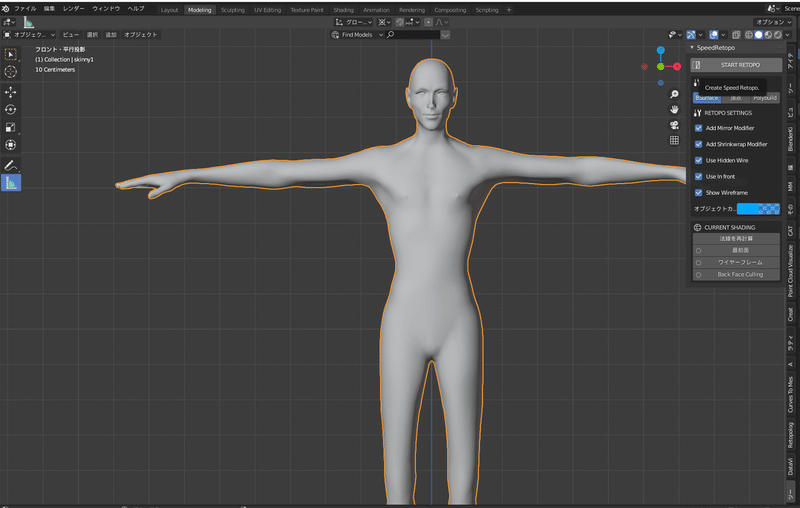800x508 pixels.
Task: Click the Back Face Culling button
Action: tap(739, 274)
